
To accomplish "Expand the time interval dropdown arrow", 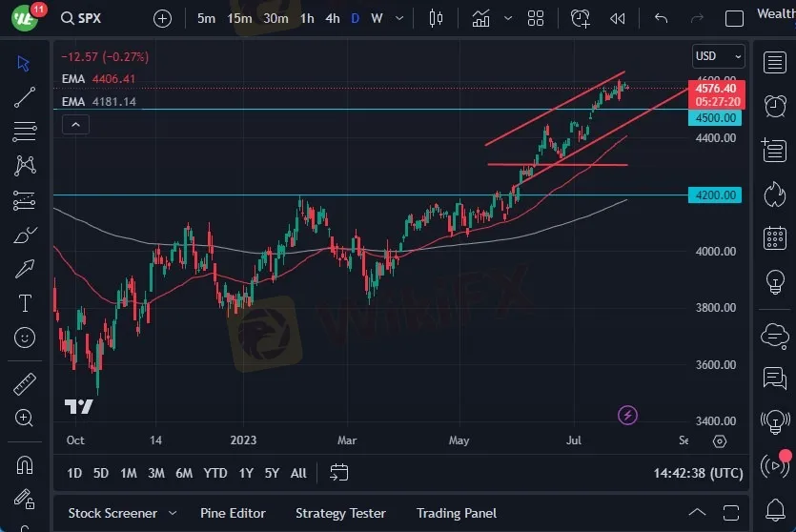I will 401,18.
